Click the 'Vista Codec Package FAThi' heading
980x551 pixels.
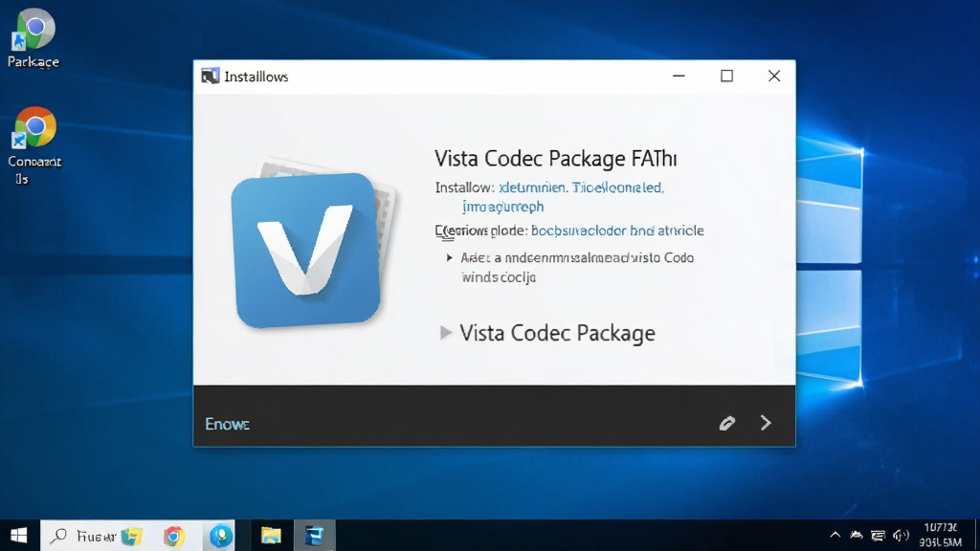pyautogui.click(x=556, y=158)
